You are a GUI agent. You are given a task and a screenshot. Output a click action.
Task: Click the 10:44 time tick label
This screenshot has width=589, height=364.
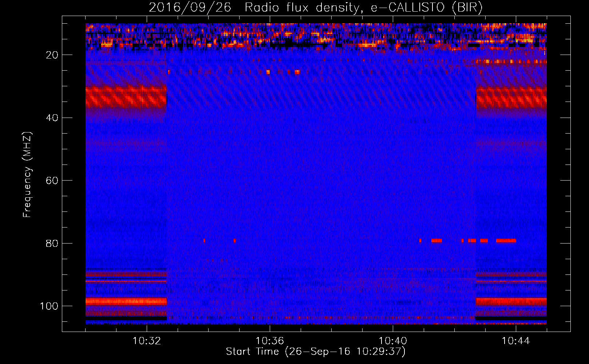tap(516, 341)
